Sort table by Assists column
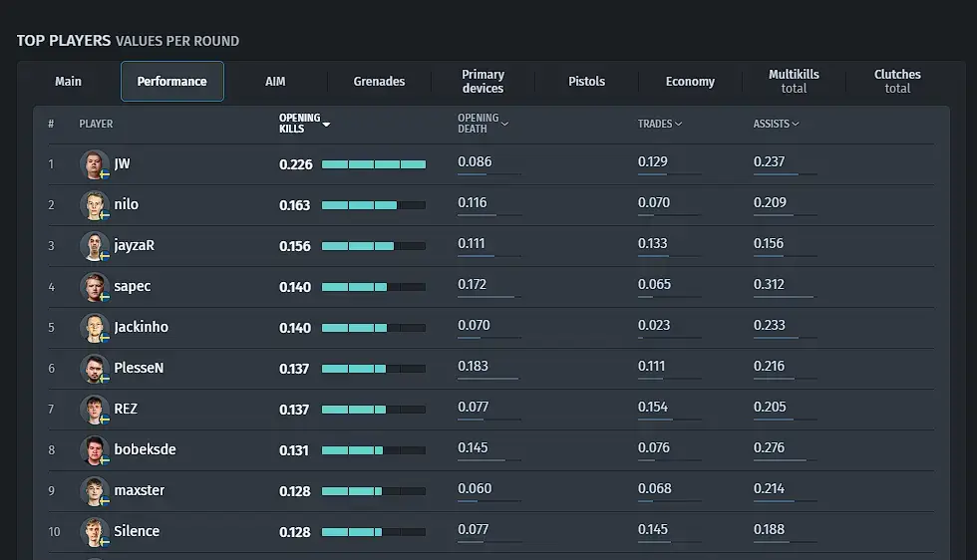This screenshot has width=977, height=560. (776, 124)
